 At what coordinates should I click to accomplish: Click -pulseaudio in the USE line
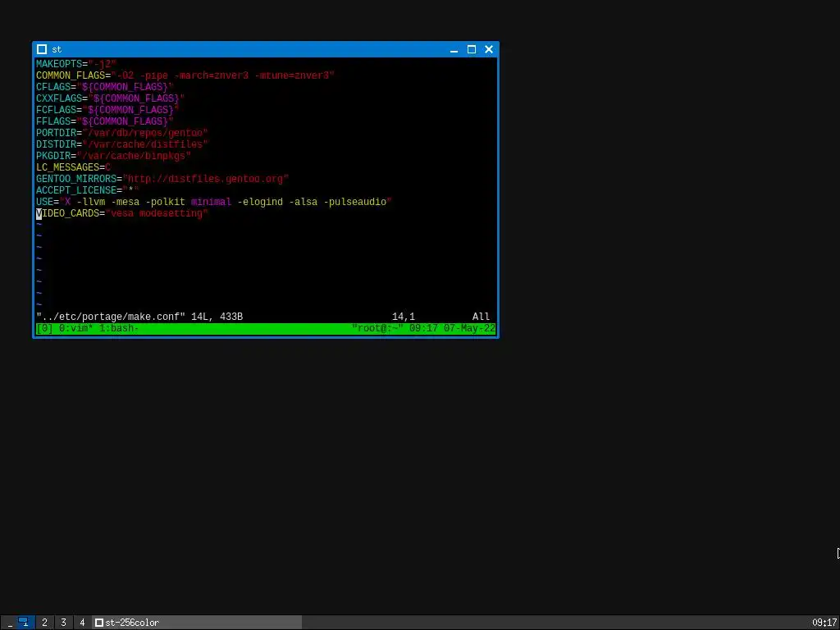coord(355,202)
